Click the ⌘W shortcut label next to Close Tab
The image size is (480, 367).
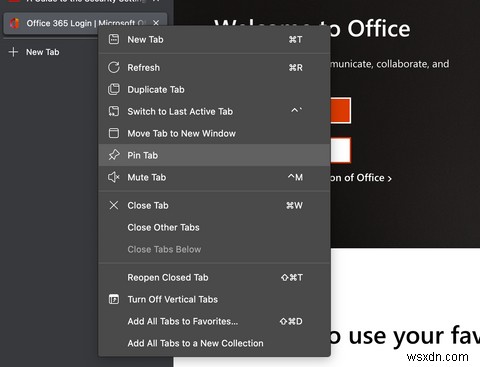(x=294, y=206)
